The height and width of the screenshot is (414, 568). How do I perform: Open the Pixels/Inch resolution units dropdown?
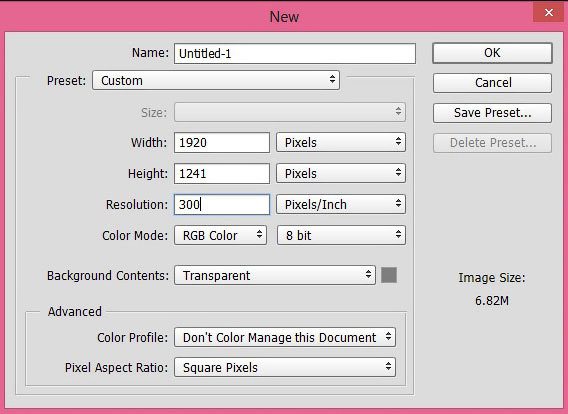341,204
